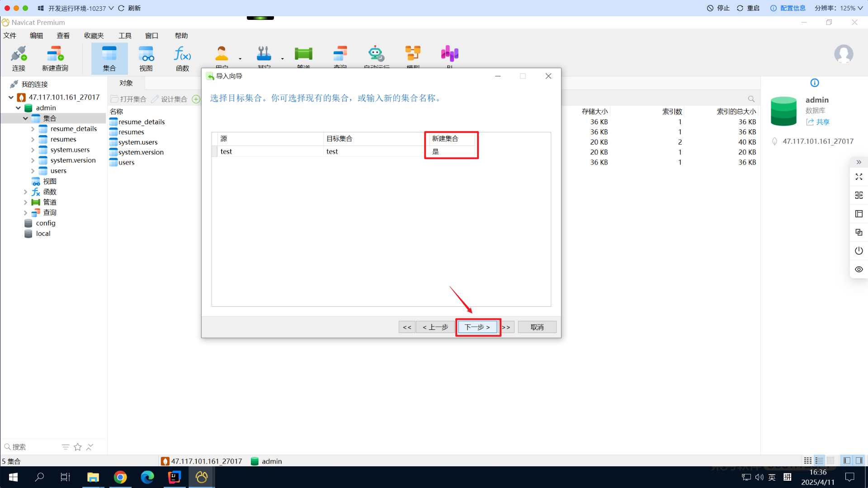Click 下一步 in import wizard
868x488 pixels.
(477, 327)
